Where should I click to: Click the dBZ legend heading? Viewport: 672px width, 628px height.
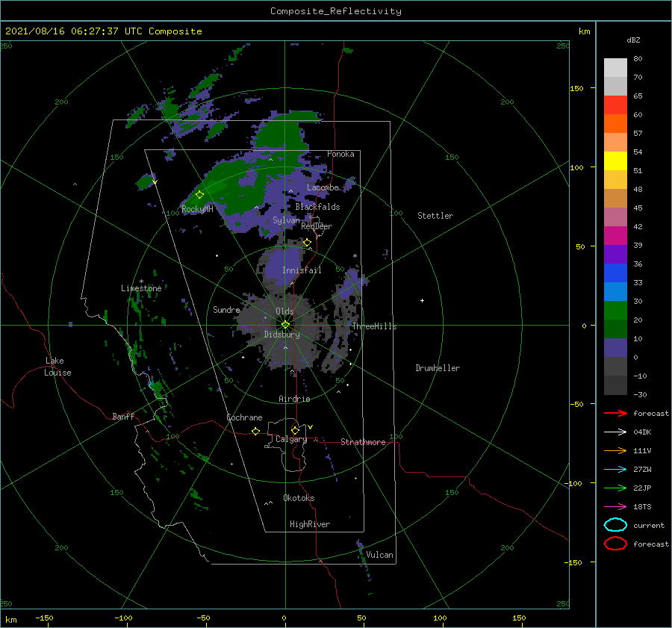(x=633, y=40)
